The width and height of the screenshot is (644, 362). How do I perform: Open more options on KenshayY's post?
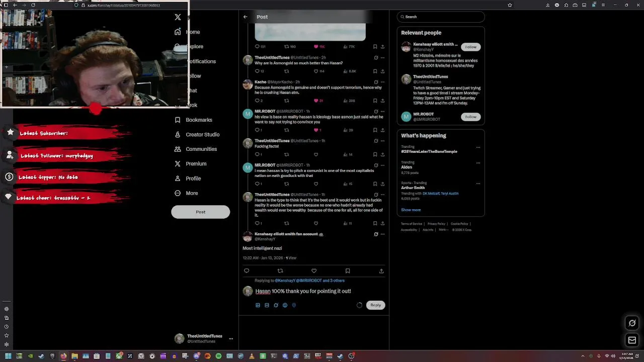382,234
